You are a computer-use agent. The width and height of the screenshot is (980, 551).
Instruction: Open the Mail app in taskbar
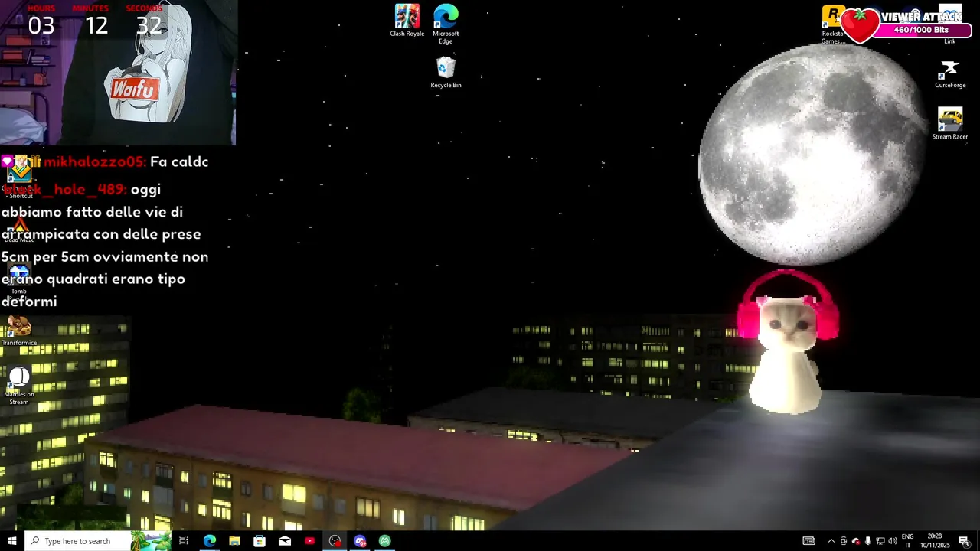tap(285, 541)
